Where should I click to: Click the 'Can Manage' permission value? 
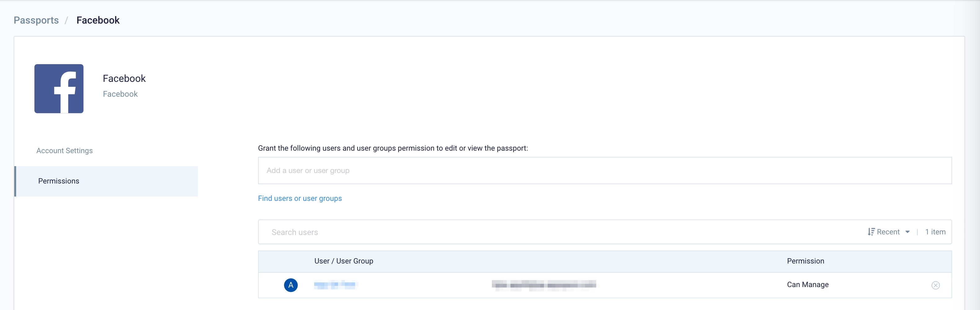[x=808, y=285]
